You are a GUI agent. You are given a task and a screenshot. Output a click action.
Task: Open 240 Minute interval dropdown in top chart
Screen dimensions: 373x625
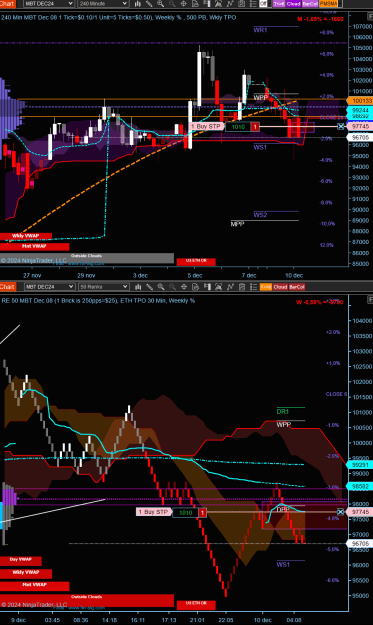pyautogui.click(x=103, y=4)
